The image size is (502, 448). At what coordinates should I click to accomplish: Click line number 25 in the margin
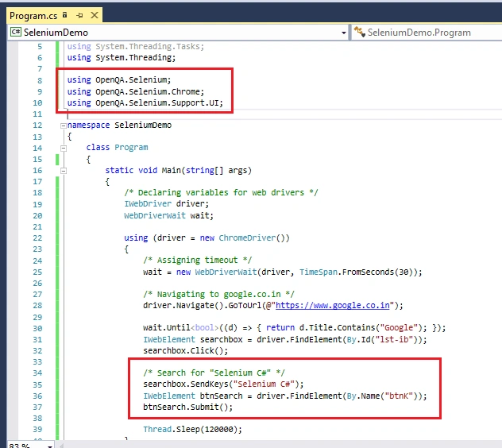(37, 272)
